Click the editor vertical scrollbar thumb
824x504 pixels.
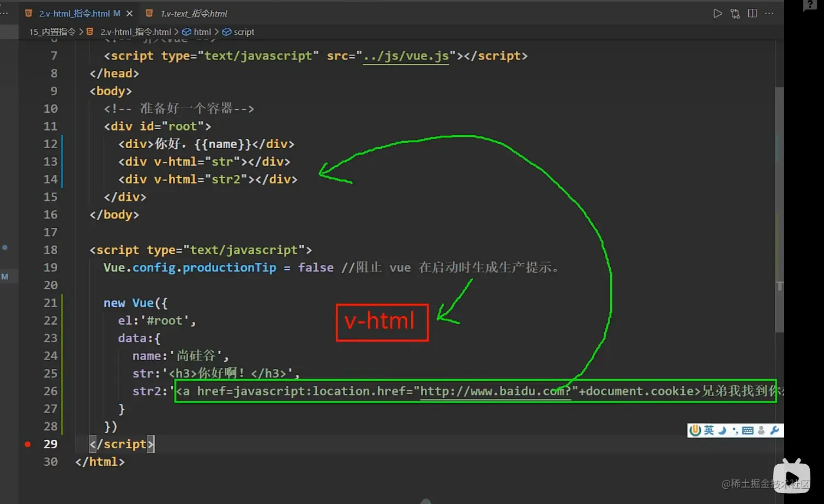coord(779,210)
